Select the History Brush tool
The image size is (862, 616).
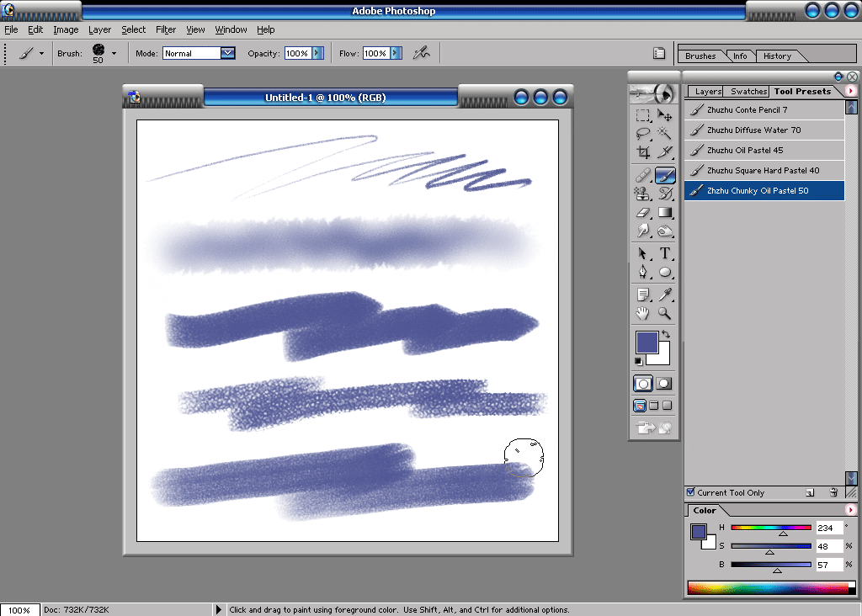click(665, 194)
